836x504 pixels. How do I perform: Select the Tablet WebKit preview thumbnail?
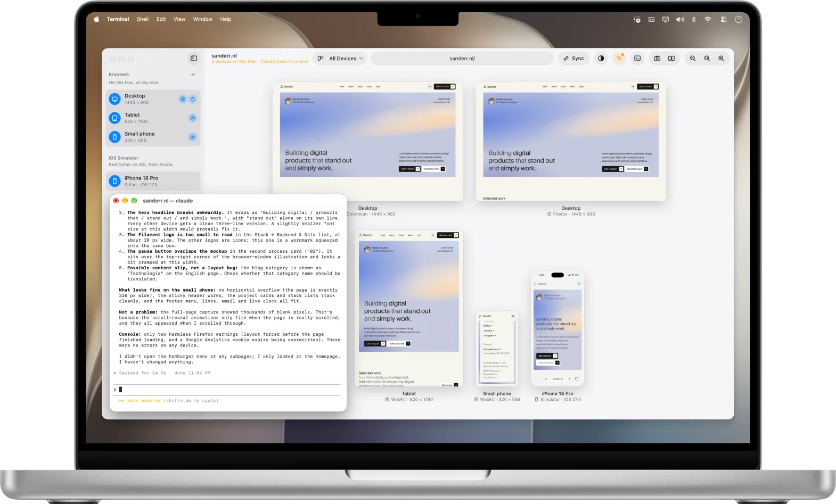point(409,309)
